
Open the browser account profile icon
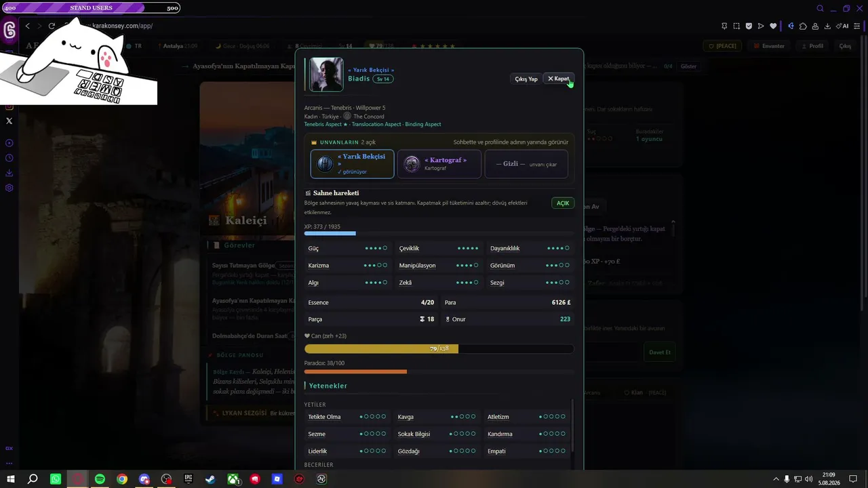coord(815,26)
